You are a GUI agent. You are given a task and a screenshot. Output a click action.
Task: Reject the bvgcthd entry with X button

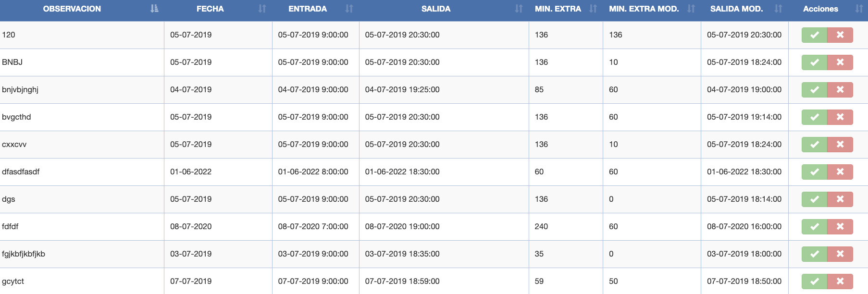tap(840, 117)
